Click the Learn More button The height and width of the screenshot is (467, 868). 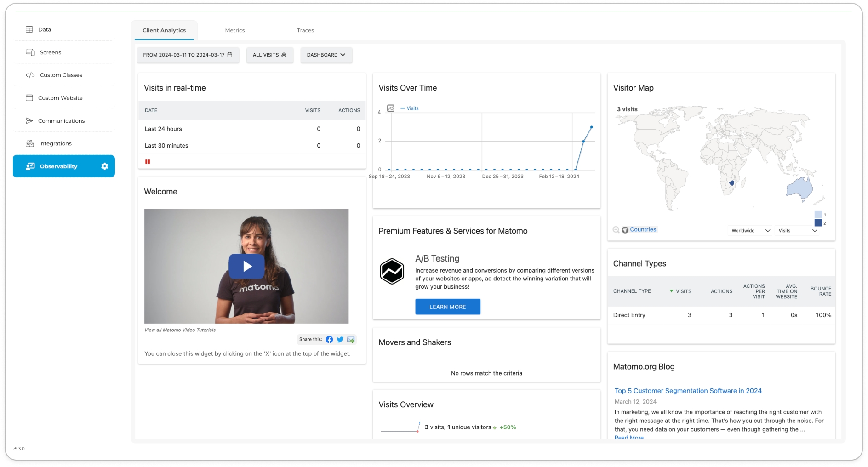(x=447, y=307)
